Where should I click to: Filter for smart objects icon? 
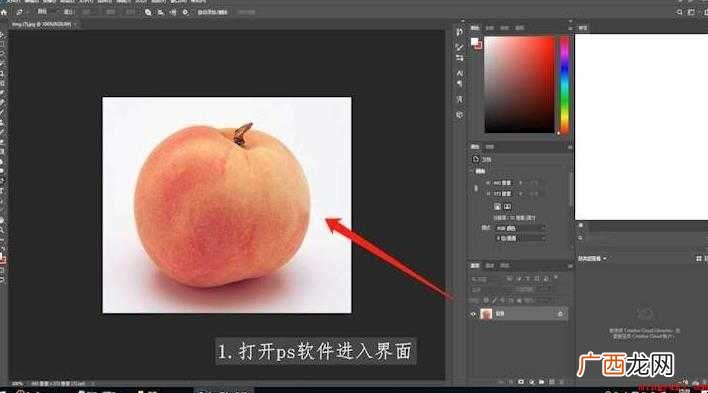[x=546, y=279]
